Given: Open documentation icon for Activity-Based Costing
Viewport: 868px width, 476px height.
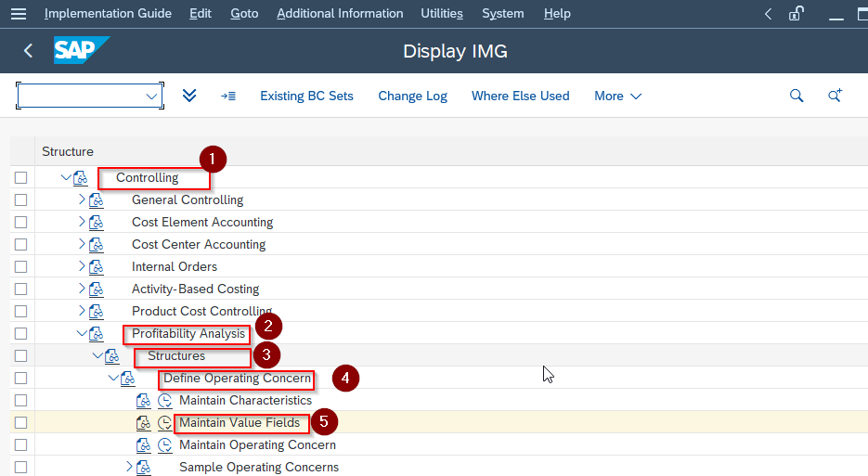Looking at the screenshot, I should coord(97,289).
